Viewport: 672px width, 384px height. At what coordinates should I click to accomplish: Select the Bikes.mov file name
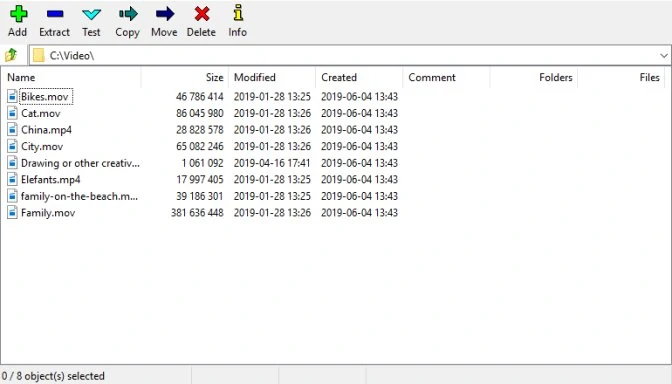coord(45,97)
